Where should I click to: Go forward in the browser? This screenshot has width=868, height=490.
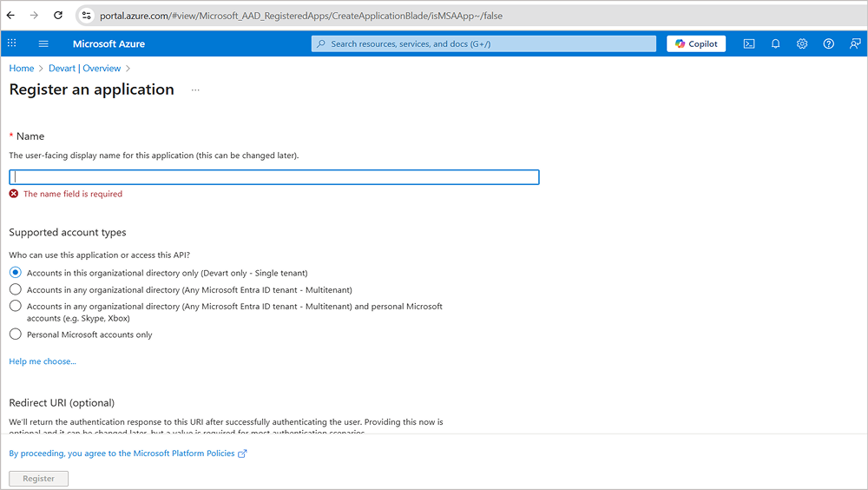tap(35, 16)
